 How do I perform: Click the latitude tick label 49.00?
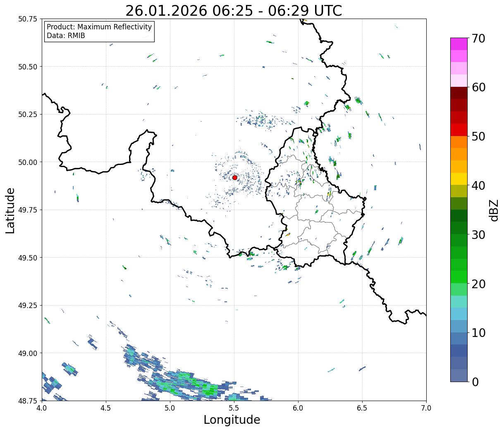pyautogui.click(x=28, y=353)
